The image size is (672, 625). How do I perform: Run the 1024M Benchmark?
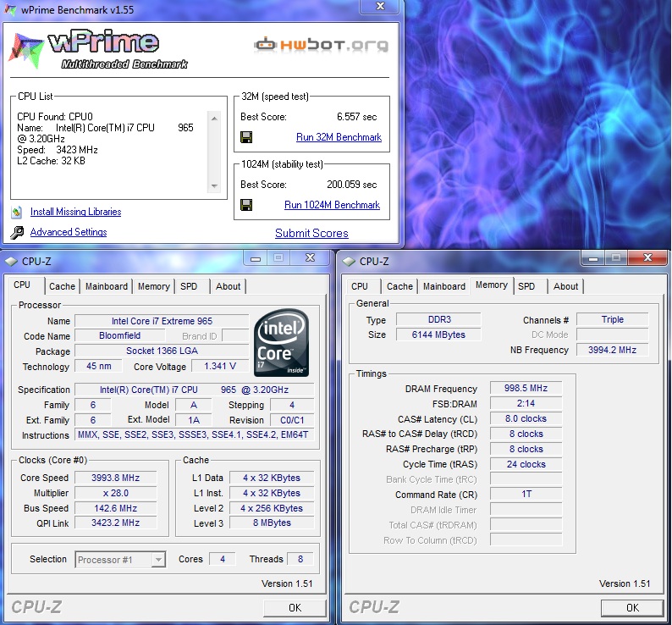pos(332,205)
